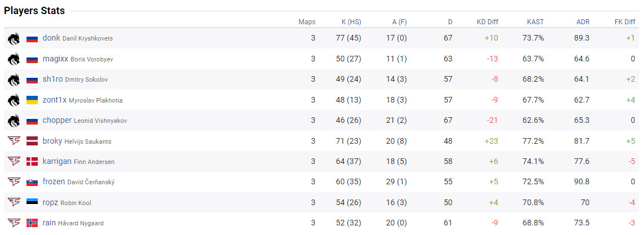
Task: Open frozen player profile link
Action: pos(54,182)
